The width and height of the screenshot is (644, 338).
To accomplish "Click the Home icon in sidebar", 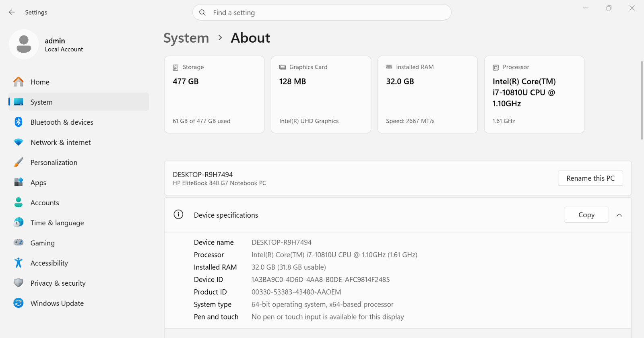I will tap(19, 82).
